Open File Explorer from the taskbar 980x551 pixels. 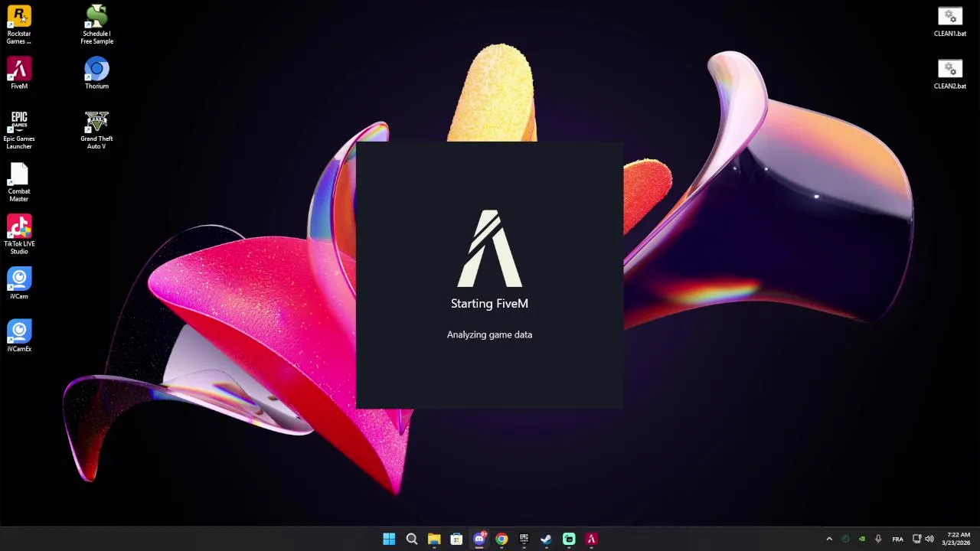tap(434, 539)
